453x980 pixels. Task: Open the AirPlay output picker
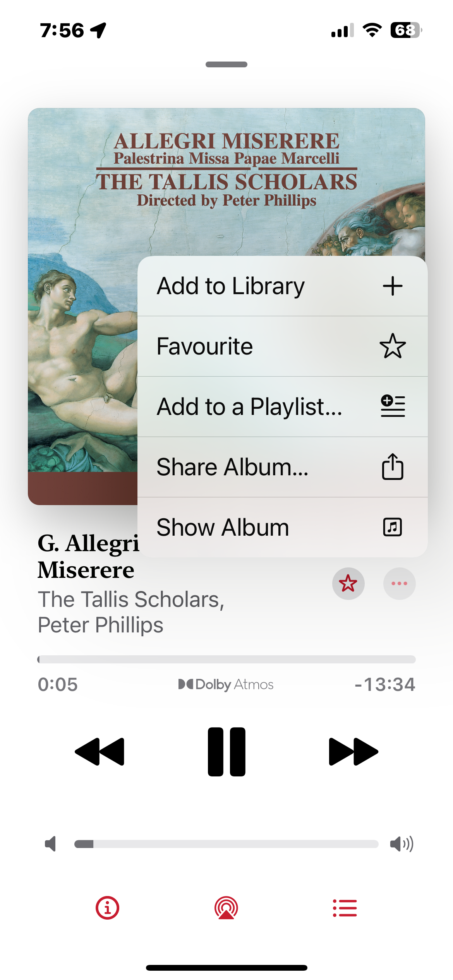(x=226, y=908)
